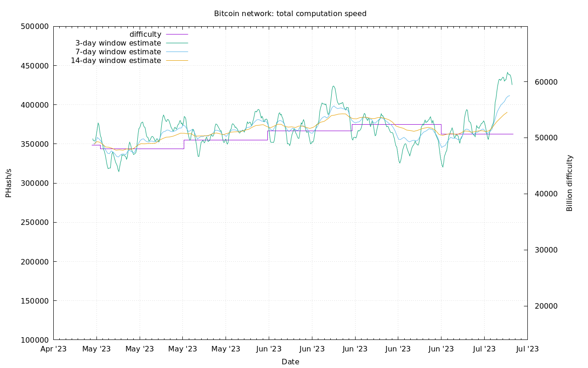Select the '14-day window estimate' legend label
Image resolution: width=588 pixels, height=368 pixels.
pyautogui.click(x=116, y=61)
